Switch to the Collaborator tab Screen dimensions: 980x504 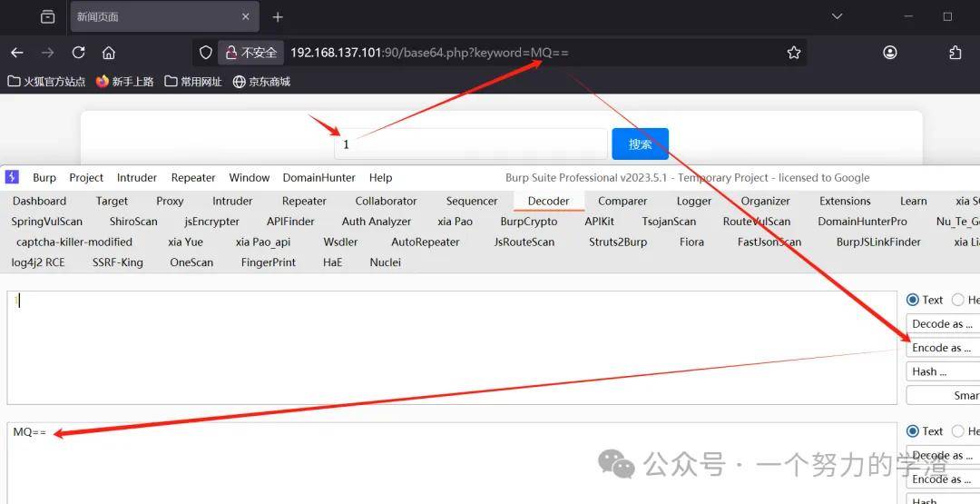tap(386, 201)
